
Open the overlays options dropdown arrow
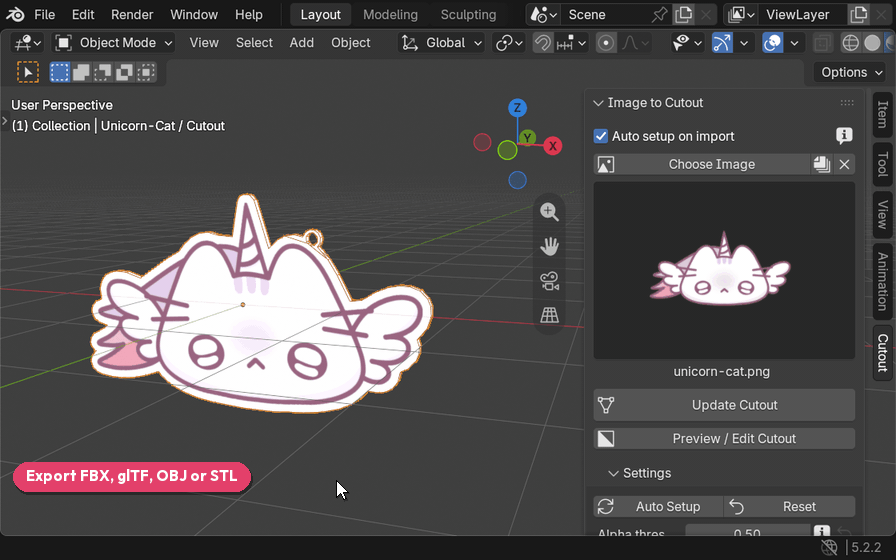pos(794,43)
